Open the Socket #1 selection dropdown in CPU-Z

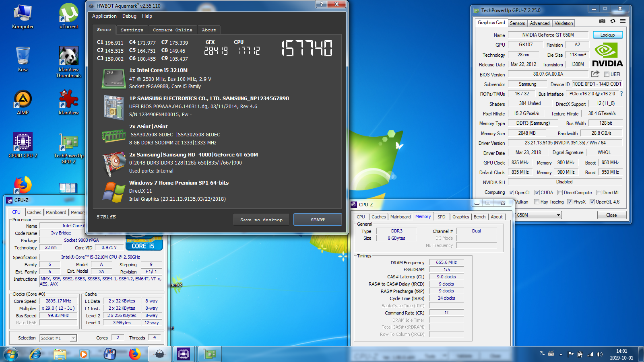(x=58, y=338)
